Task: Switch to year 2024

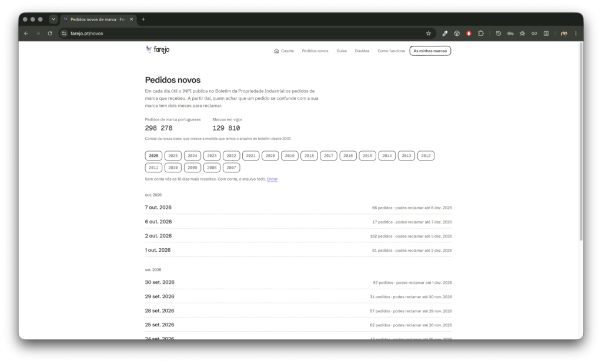Action: tap(192, 155)
